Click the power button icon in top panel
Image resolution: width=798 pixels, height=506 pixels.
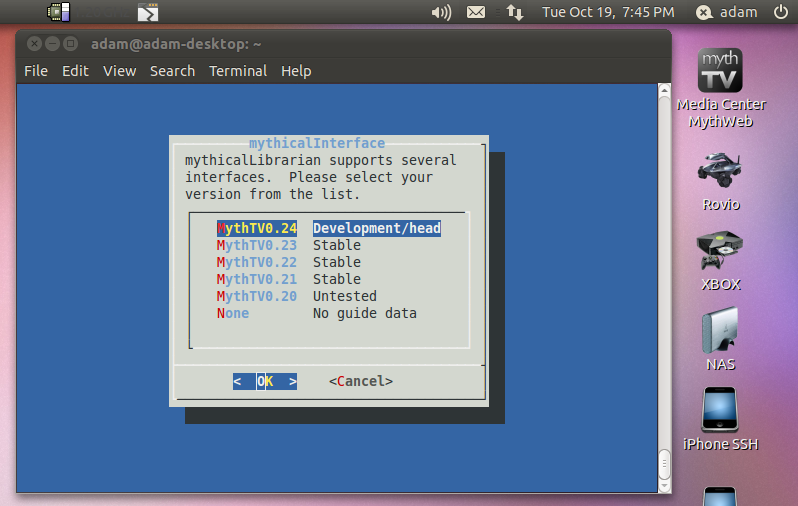pos(781,12)
